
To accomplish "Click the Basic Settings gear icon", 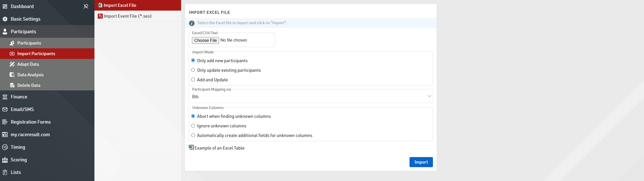I will 5,19.
